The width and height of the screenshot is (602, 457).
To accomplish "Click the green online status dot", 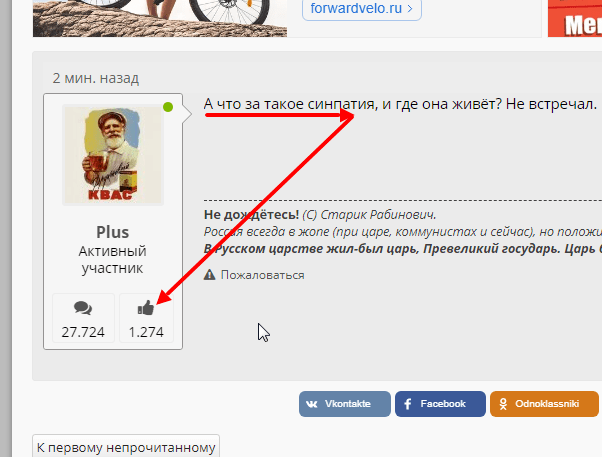I will 168,107.
